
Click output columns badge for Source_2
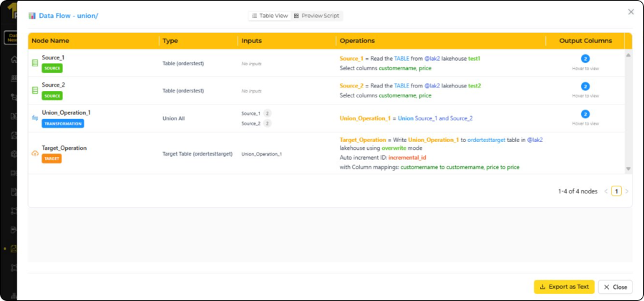click(x=585, y=86)
